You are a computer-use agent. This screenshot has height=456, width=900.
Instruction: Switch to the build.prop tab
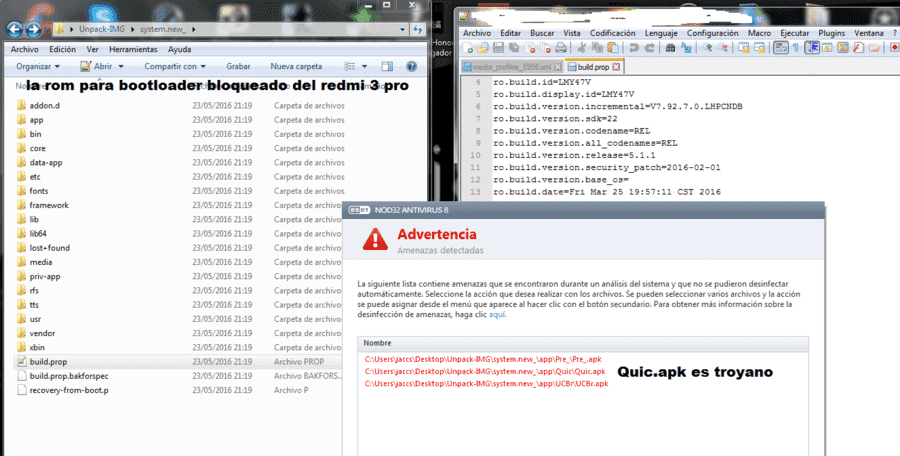click(x=593, y=67)
